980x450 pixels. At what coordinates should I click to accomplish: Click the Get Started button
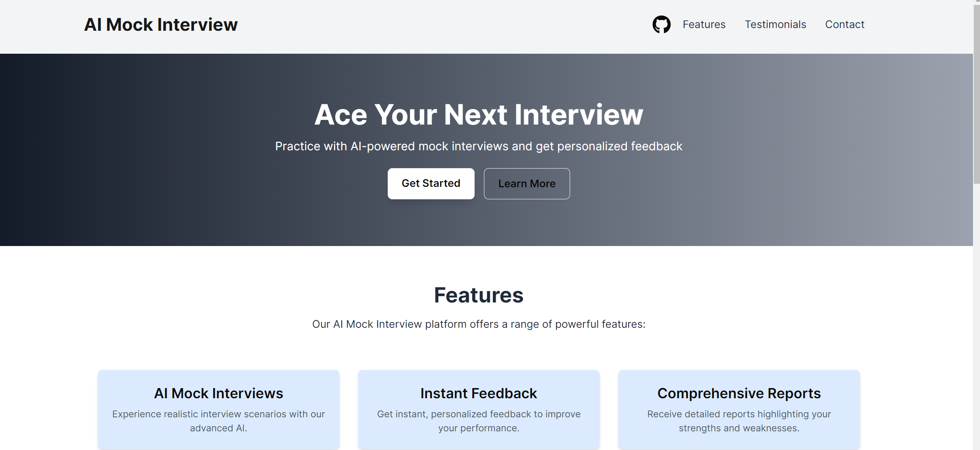431,183
